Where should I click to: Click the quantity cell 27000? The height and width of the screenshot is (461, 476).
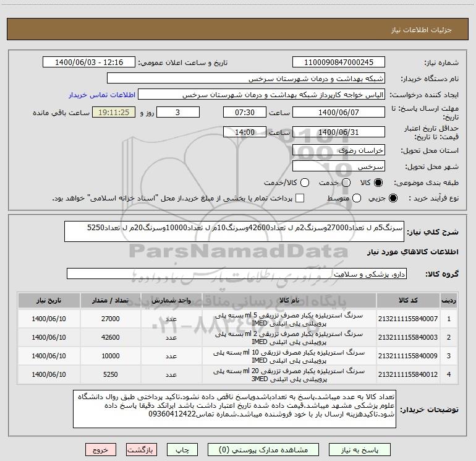[x=111, y=319]
